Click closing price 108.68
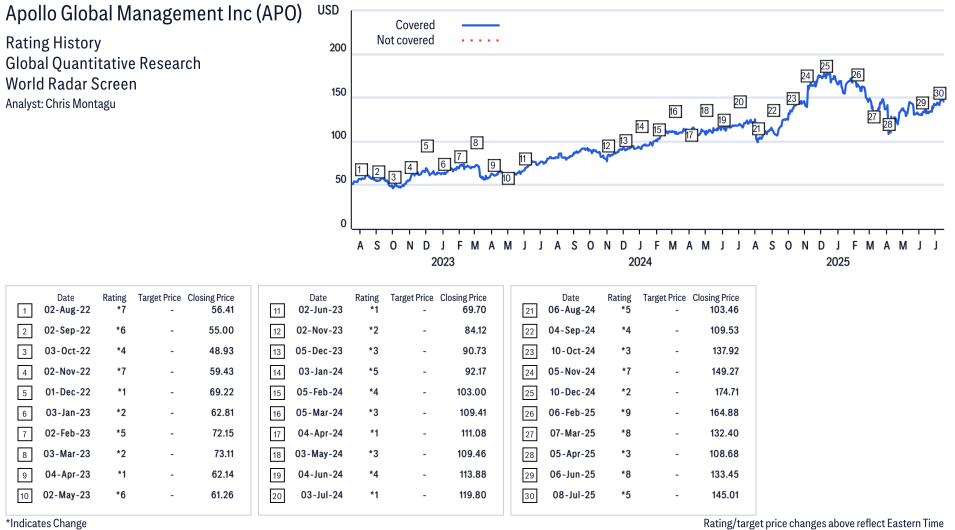955x530 pixels. 724,454
